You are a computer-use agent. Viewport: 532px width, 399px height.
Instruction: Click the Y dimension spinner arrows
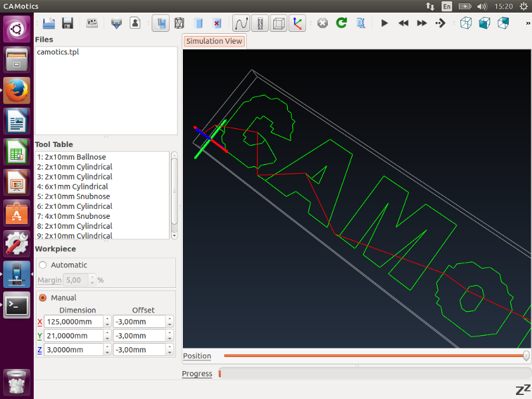point(107,336)
